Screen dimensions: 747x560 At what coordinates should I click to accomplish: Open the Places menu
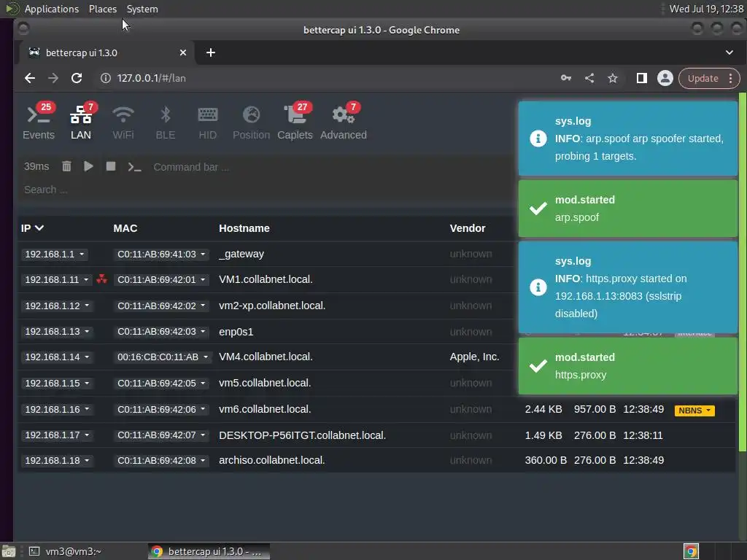click(102, 9)
